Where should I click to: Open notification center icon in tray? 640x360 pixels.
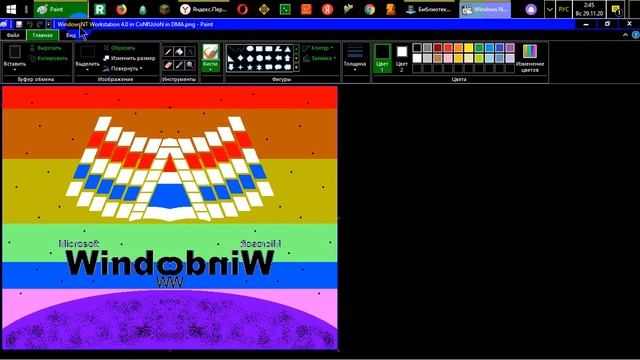coord(617,9)
